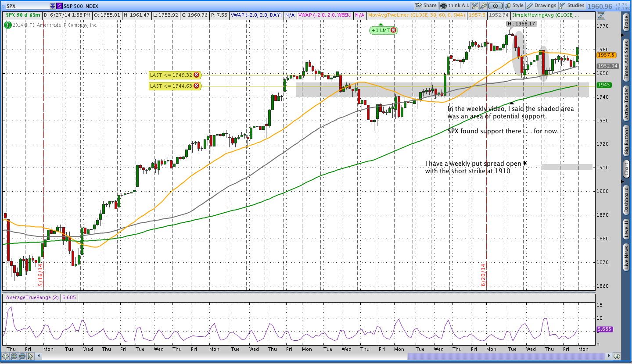Click the O: 1955.01 open value
632x364 pixels.
[x=107, y=15]
